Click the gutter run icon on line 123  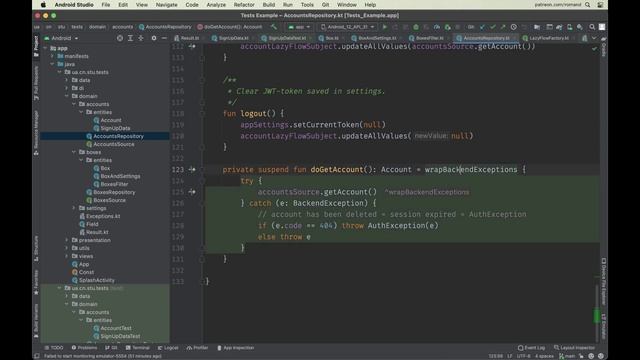click(192, 169)
